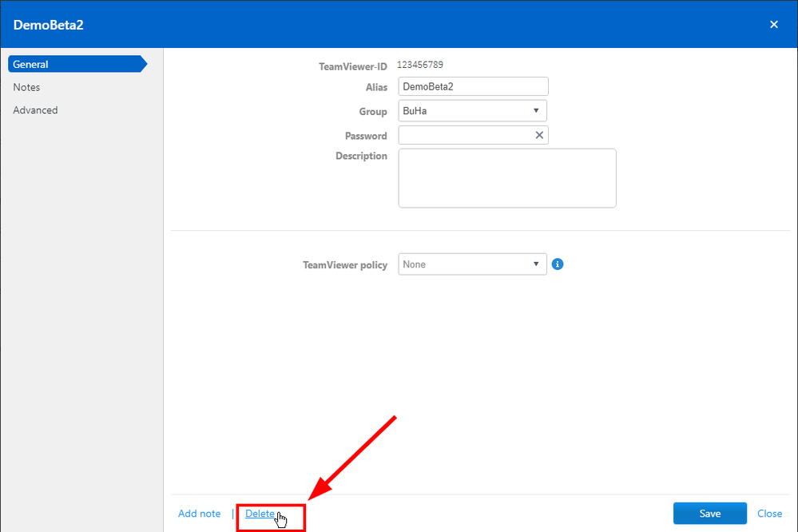
Task: Click in the Description text area
Action: pyautogui.click(x=507, y=178)
